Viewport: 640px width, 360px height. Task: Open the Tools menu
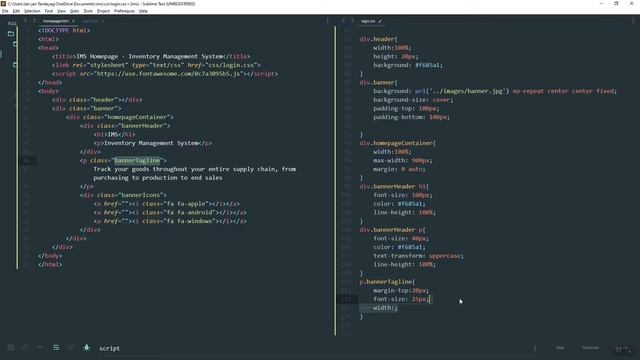click(88, 11)
